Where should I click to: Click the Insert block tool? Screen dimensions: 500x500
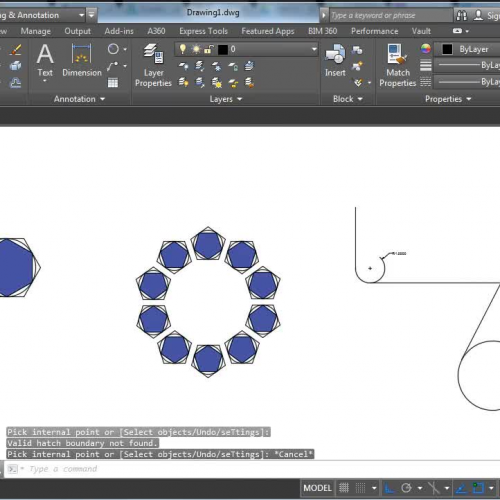tap(335, 60)
